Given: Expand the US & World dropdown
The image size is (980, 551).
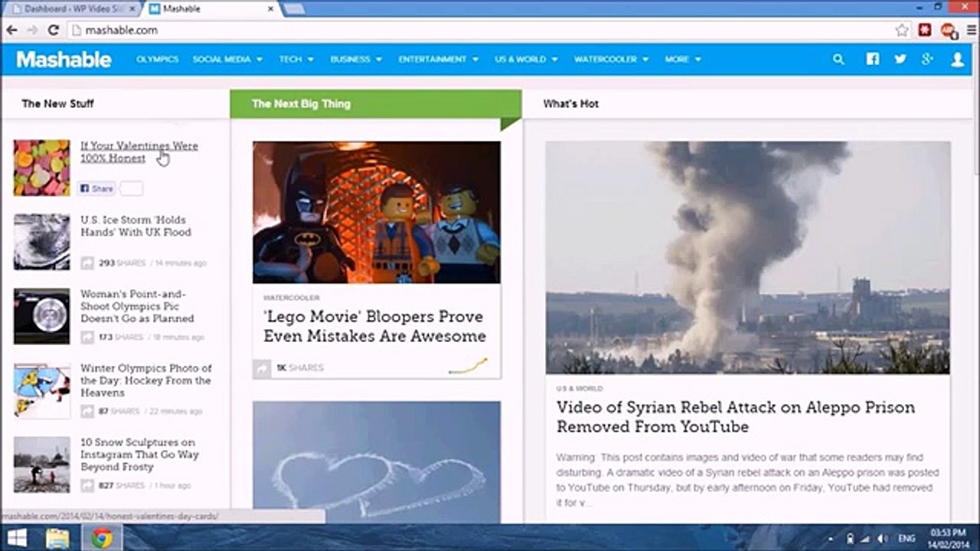Looking at the screenshot, I should [x=527, y=59].
